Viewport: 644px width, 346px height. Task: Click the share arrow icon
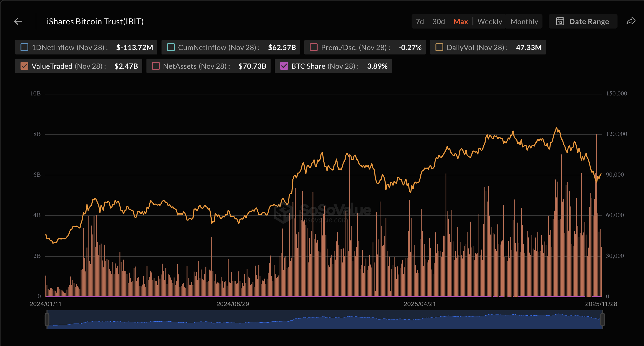(631, 21)
